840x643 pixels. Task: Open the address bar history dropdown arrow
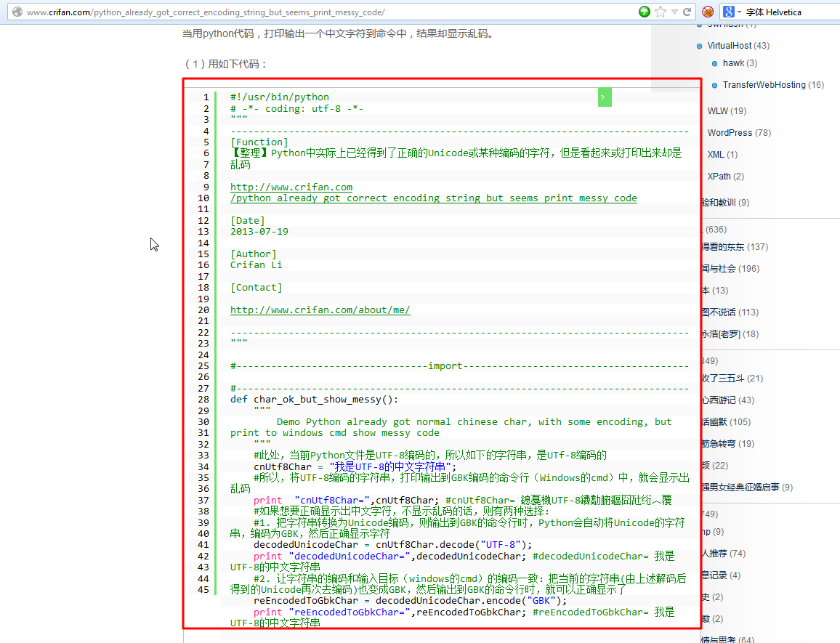(674, 12)
